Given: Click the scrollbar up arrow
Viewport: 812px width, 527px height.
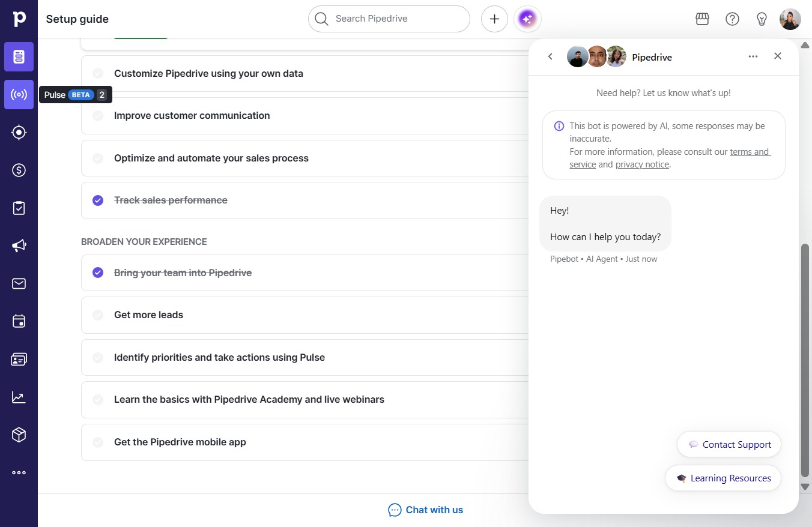Looking at the screenshot, I should click(805, 46).
